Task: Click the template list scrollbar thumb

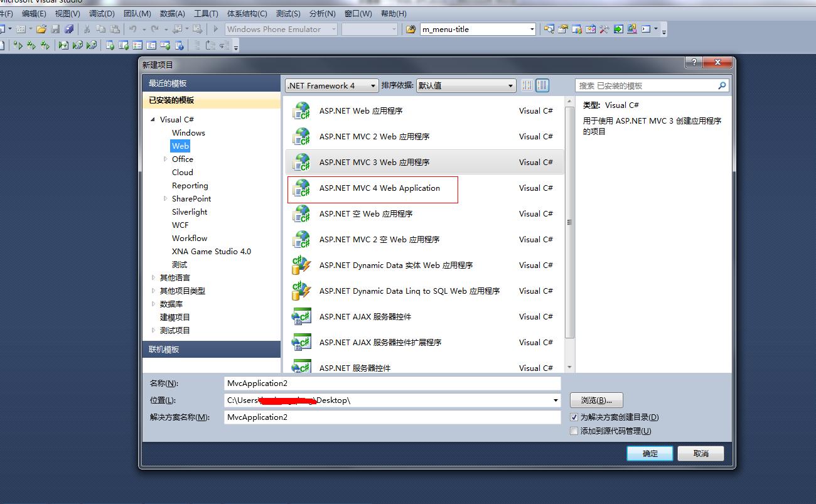Action: tap(570, 223)
